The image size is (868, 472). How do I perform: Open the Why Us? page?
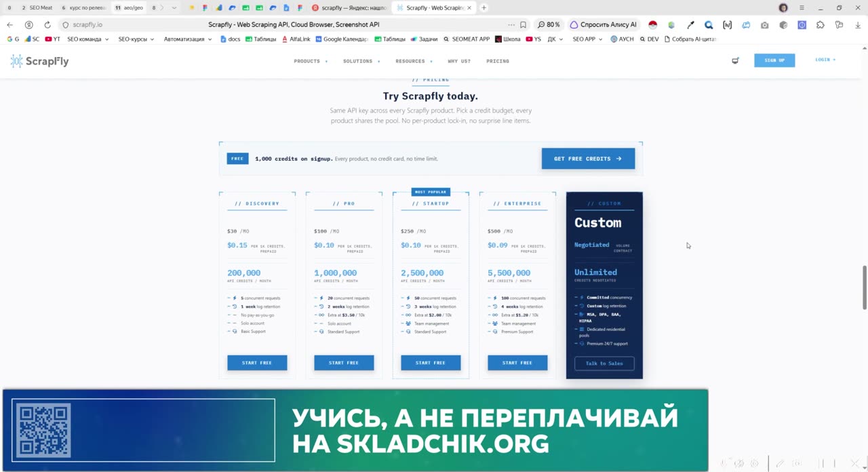(459, 61)
